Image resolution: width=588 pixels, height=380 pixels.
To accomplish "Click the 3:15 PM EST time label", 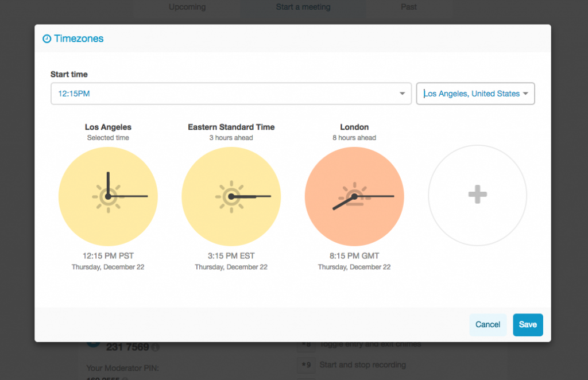I will pyautogui.click(x=231, y=255).
